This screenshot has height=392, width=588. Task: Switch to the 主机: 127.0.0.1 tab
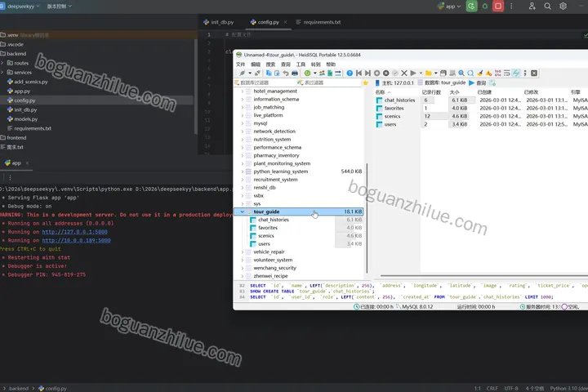coord(394,83)
